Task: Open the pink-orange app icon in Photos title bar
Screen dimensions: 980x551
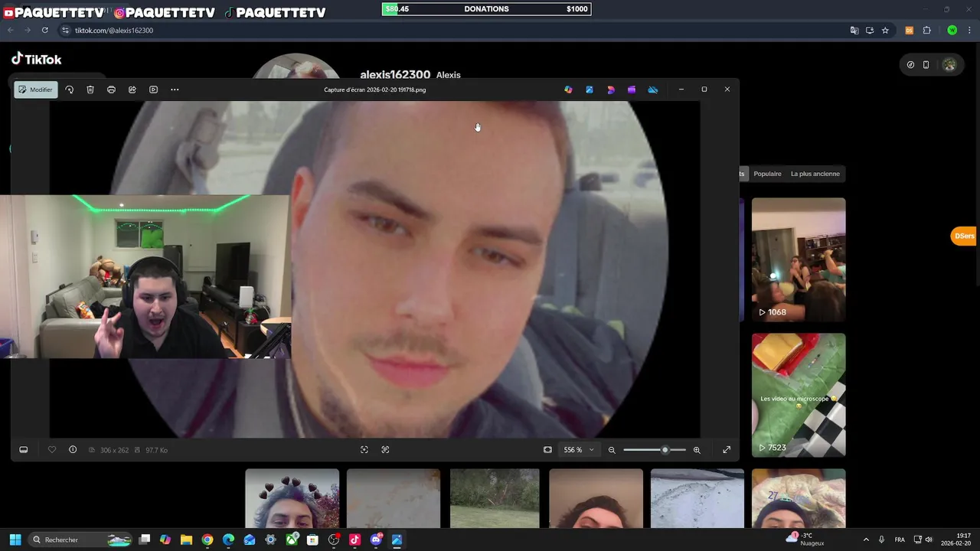Action: pyautogui.click(x=611, y=90)
